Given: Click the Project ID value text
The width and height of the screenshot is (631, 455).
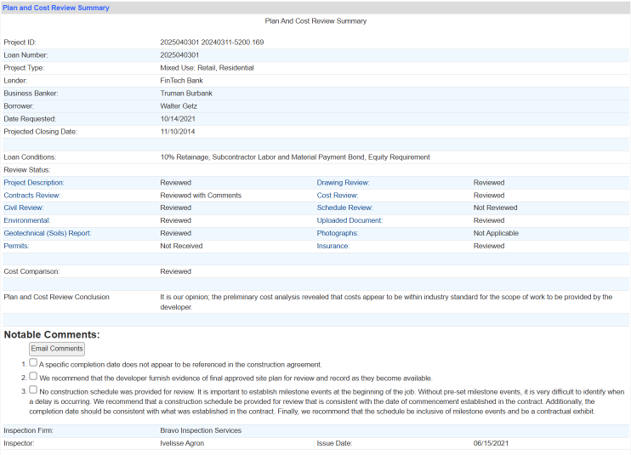Looking at the screenshot, I should (212, 43).
